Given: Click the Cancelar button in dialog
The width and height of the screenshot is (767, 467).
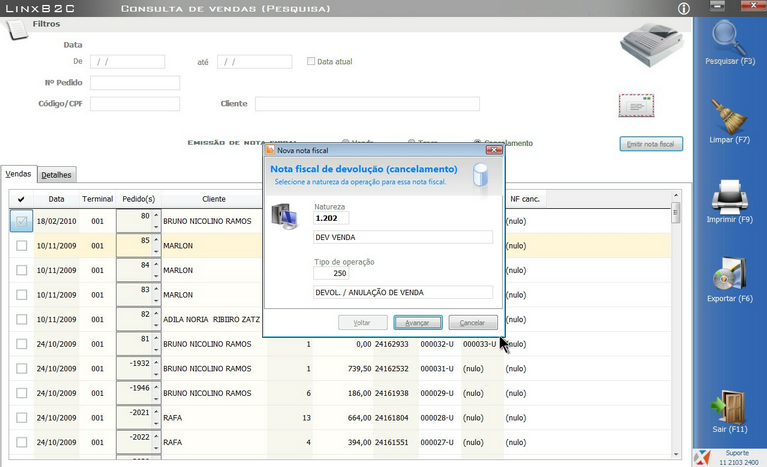Looking at the screenshot, I should [472, 323].
